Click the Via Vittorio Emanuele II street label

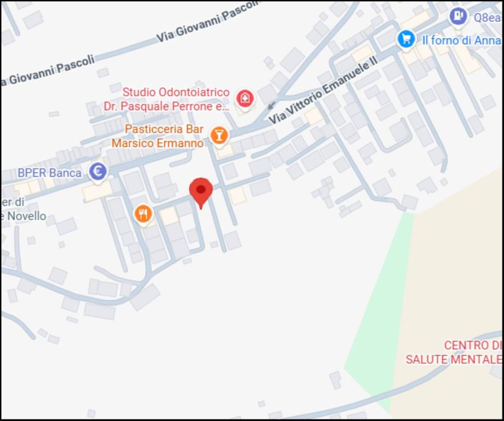323,92
